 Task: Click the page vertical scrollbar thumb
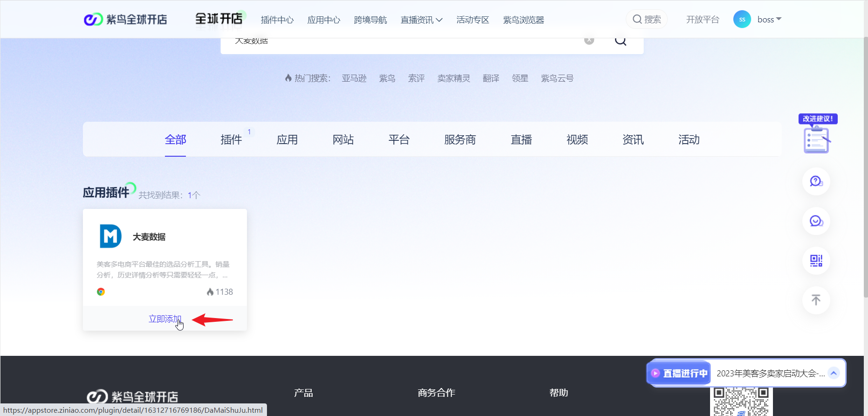(x=866, y=167)
